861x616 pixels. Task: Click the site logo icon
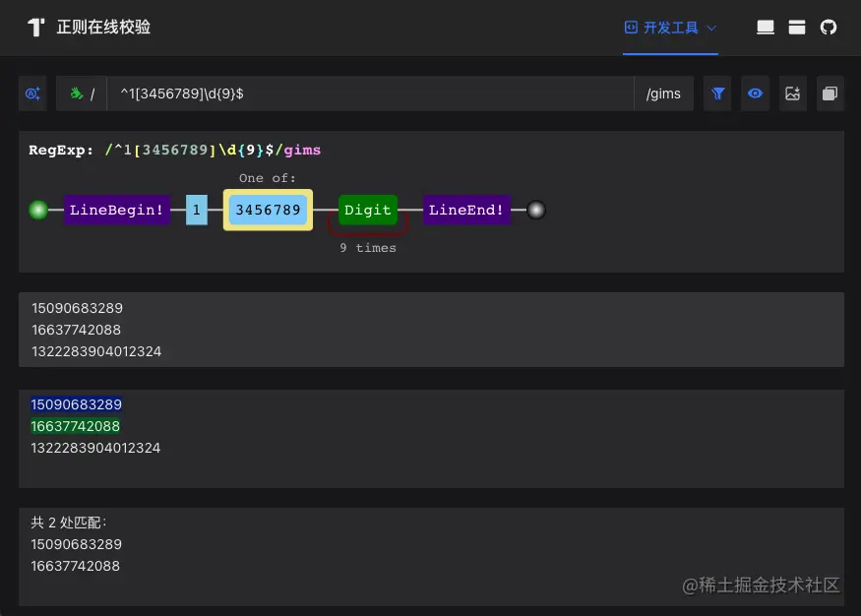tap(36, 27)
